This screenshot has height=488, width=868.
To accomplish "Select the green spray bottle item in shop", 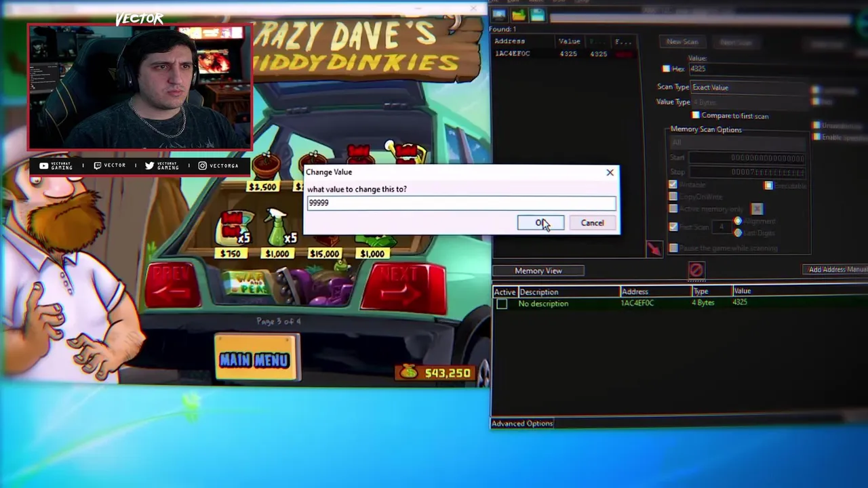I will tap(278, 228).
